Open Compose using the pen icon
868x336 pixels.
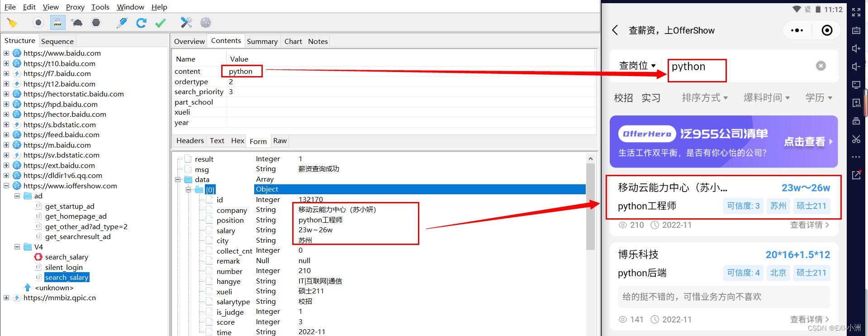click(x=122, y=23)
